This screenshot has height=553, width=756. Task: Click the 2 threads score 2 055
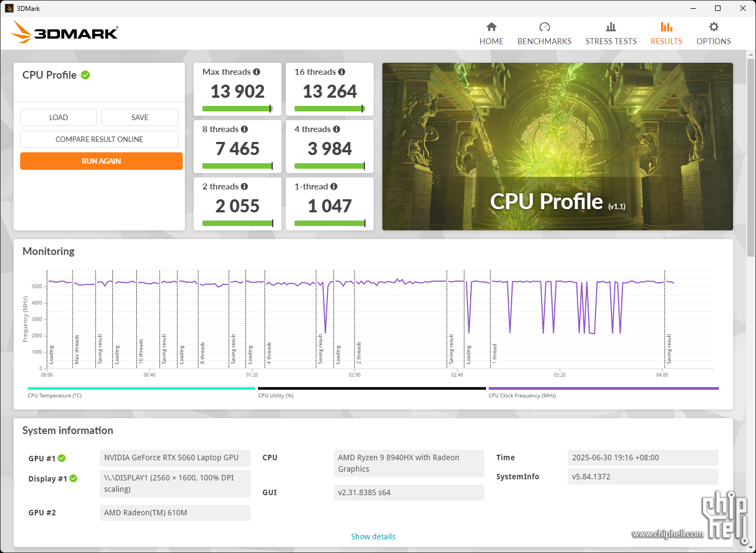tap(237, 206)
